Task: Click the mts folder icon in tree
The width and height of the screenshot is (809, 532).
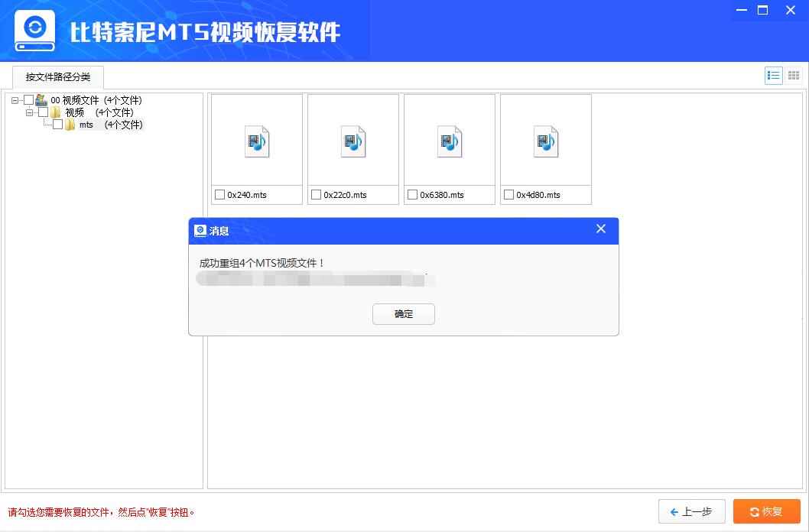Action: [70, 125]
